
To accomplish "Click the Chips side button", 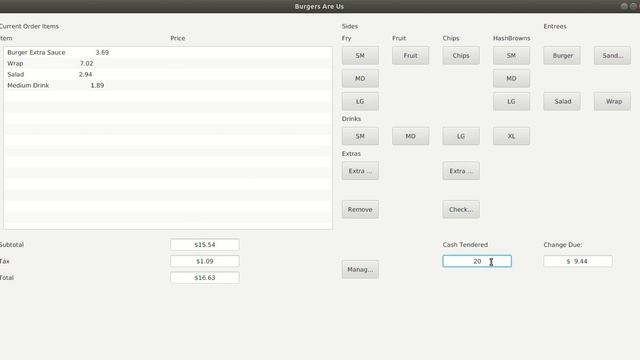I will click(461, 56).
